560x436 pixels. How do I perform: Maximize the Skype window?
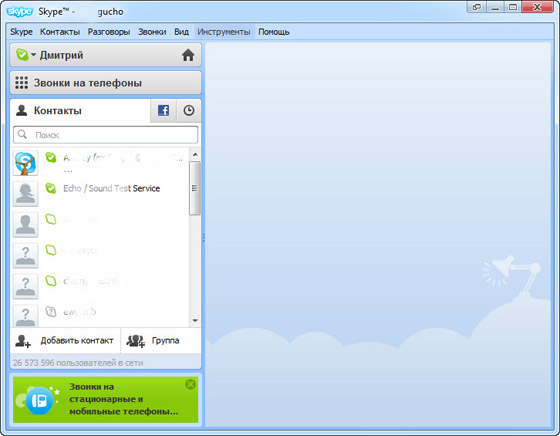point(513,7)
